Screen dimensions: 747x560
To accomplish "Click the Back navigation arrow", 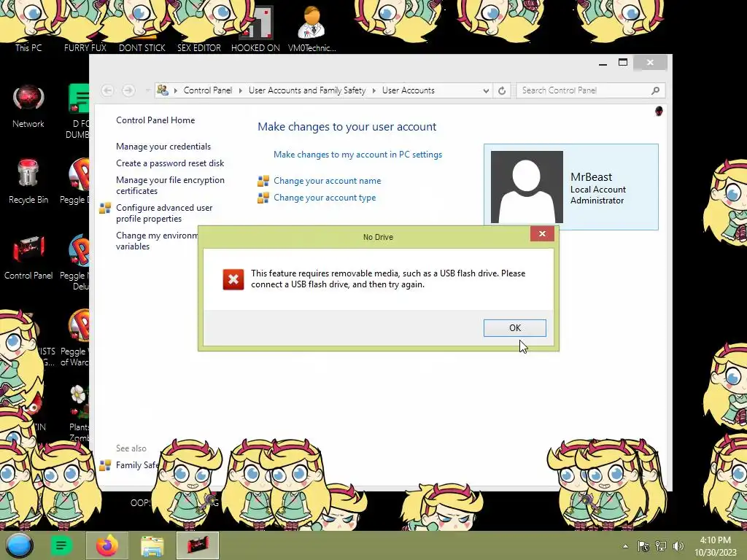I will [108, 90].
